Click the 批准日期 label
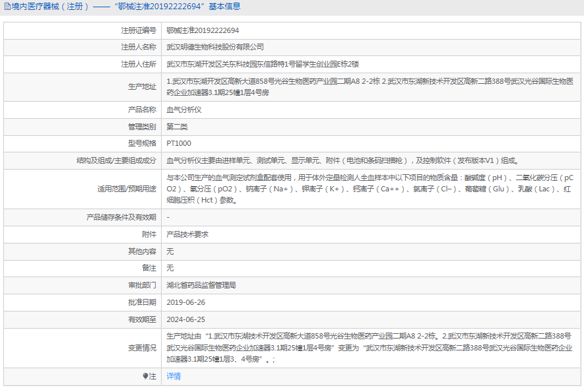 point(143,302)
